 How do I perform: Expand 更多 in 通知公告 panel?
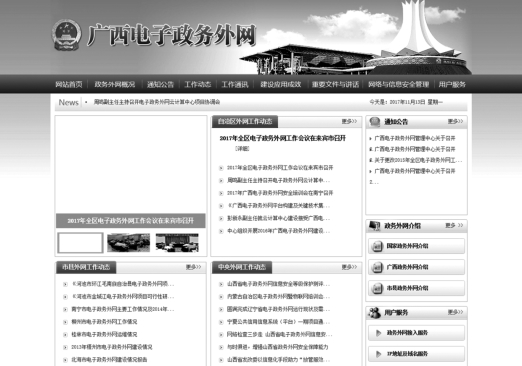(x=455, y=122)
